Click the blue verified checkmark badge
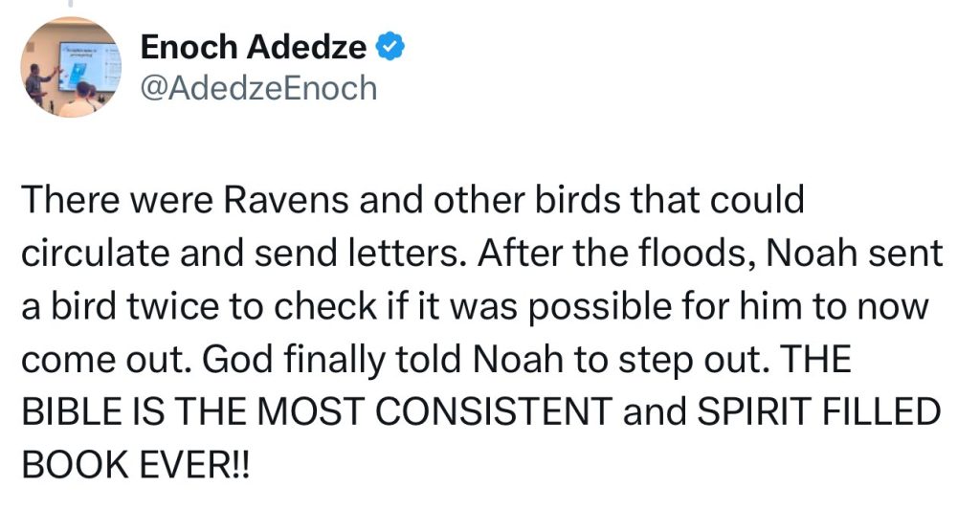 pos(390,47)
